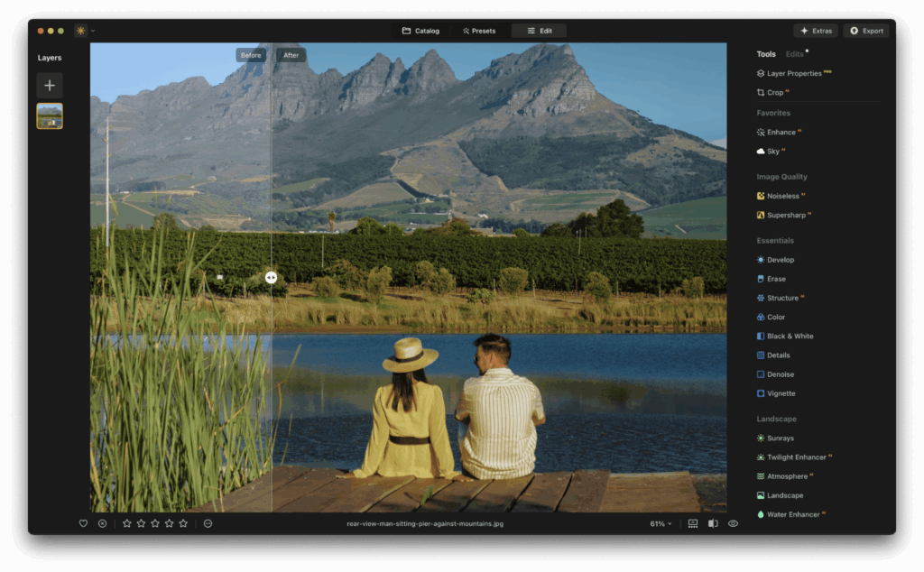The height and width of the screenshot is (572, 924).
Task: Toggle the After comparison view
Action: [292, 55]
